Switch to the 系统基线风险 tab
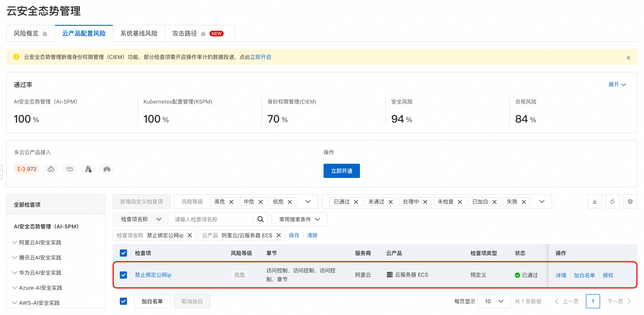The width and height of the screenshot is (644, 315). 139,33
